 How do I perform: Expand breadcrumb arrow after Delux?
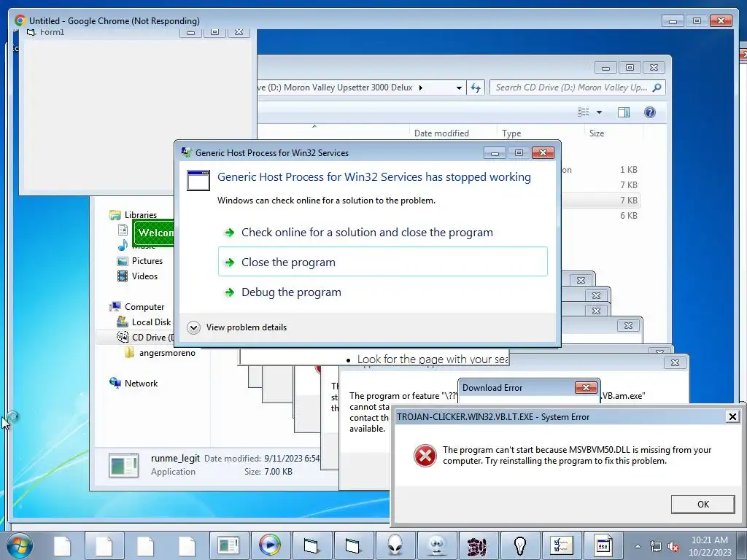420,87
